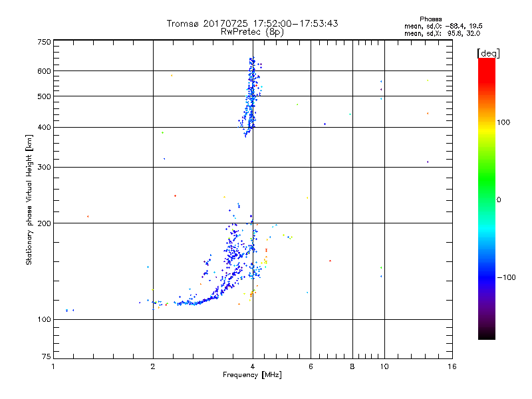Click the y-axis tick label '300'
532x399 pixels.
pyautogui.click(x=44, y=168)
